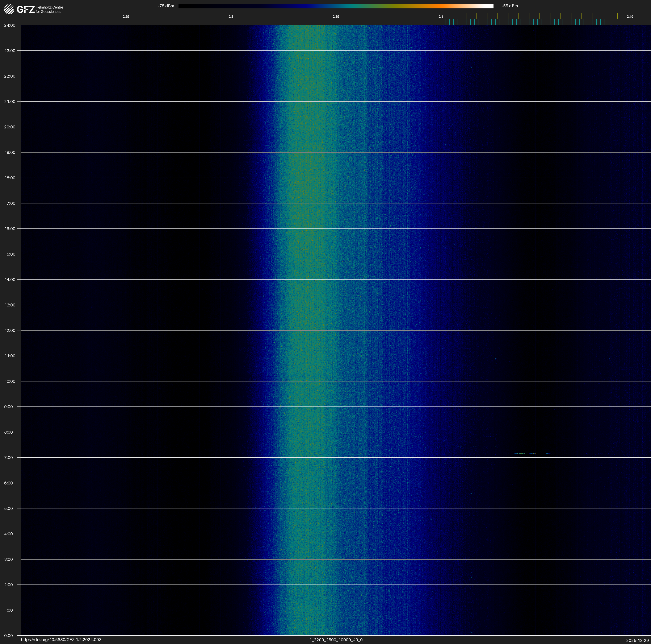This screenshot has height=644, width=651.
Task: Click the 2.35 frequency axis label
Action: pyautogui.click(x=336, y=17)
